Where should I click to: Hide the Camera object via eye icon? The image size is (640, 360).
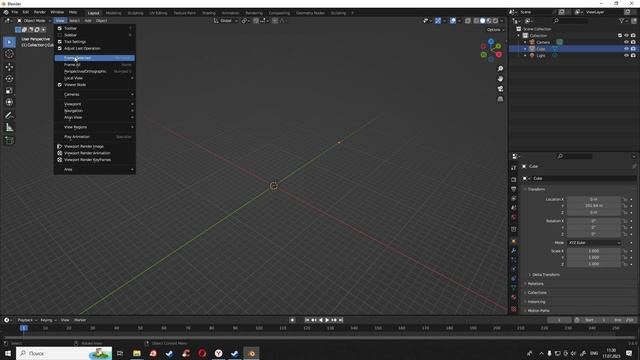coord(626,42)
